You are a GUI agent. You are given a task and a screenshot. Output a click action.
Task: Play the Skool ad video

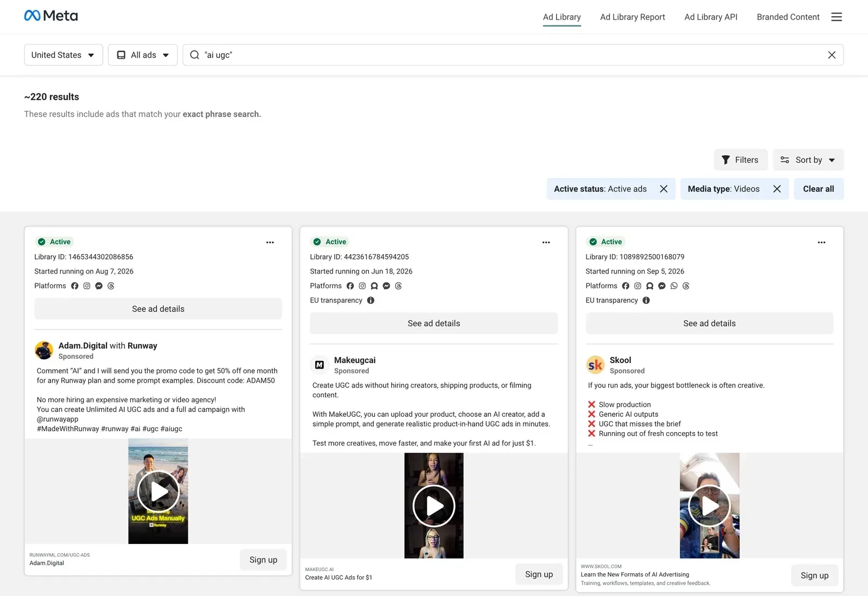(x=710, y=506)
